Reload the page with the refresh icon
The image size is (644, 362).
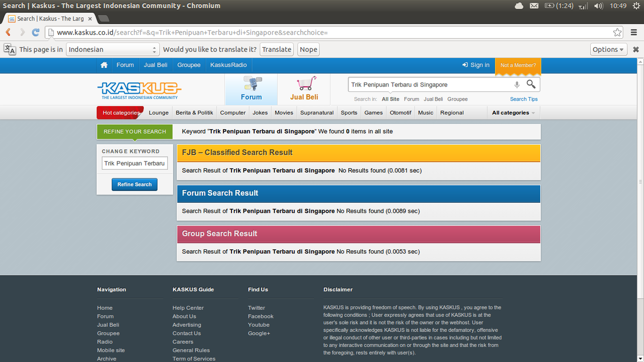[x=36, y=32]
